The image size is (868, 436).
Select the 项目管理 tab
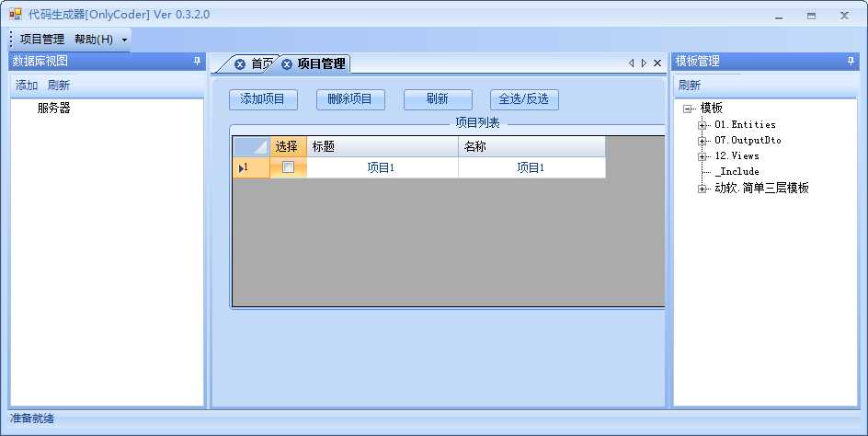point(321,63)
